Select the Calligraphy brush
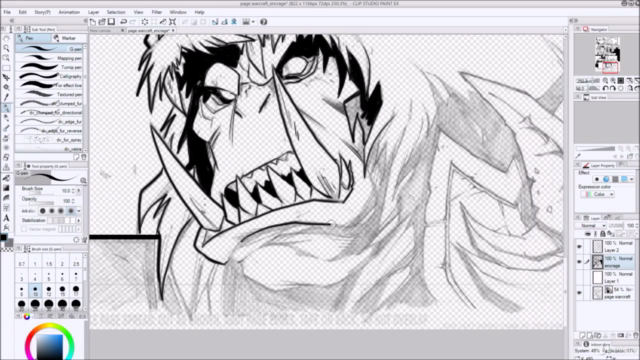This screenshot has height=360, width=640. (x=49, y=76)
